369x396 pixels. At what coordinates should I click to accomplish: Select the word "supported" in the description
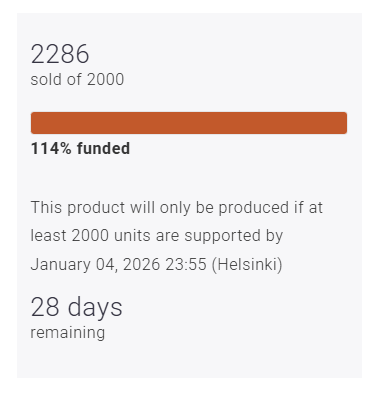[222, 237]
